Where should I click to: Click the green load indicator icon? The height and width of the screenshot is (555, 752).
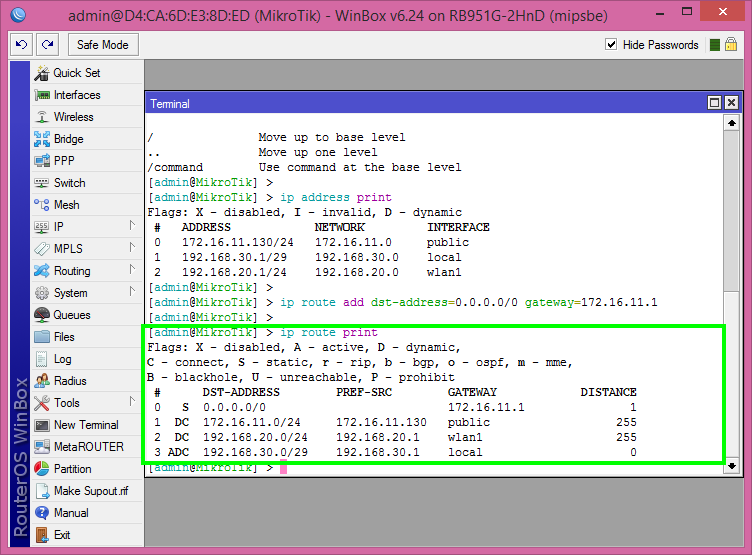click(715, 45)
